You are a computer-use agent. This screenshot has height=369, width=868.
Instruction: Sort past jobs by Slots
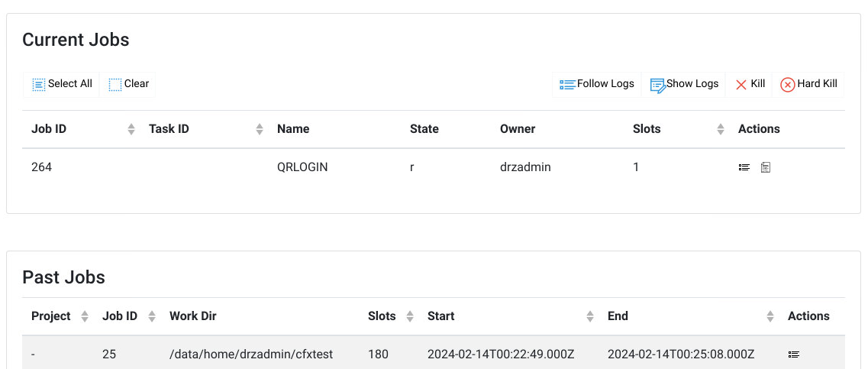pyautogui.click(x=410, y=316)
